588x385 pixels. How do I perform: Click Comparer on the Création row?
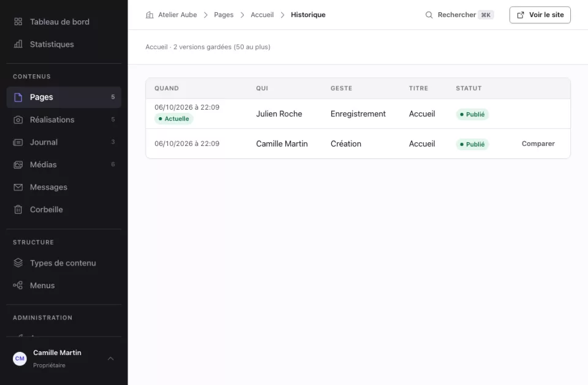click(x=538, y=143)
